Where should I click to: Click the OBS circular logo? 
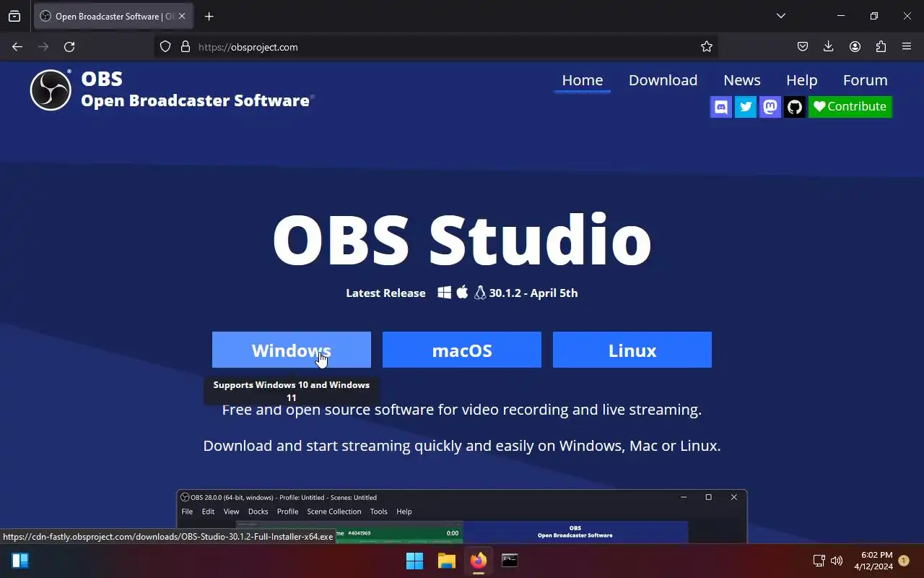(x=51, y=90)
